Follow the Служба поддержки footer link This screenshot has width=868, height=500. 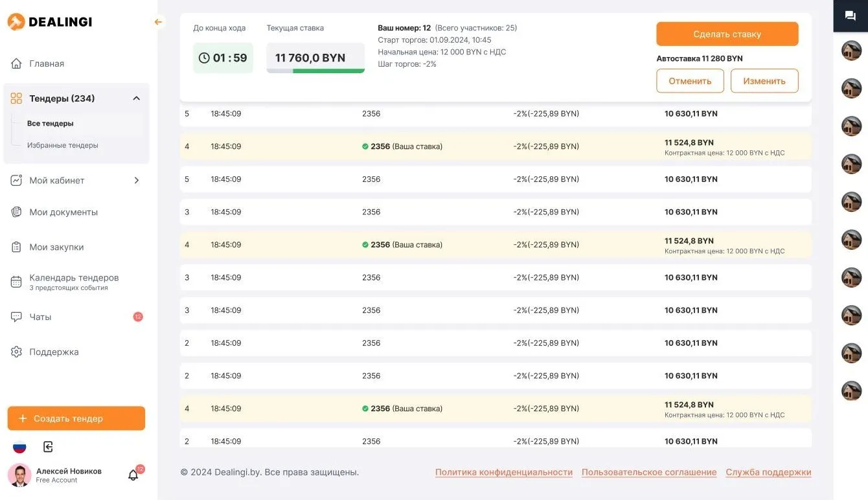(768, 472)
